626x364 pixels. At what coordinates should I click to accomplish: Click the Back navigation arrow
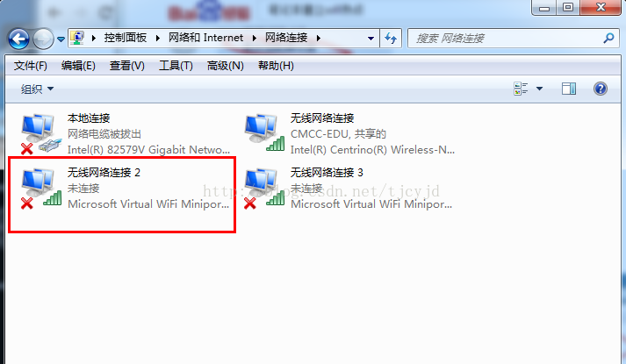(x=18, y=39)
